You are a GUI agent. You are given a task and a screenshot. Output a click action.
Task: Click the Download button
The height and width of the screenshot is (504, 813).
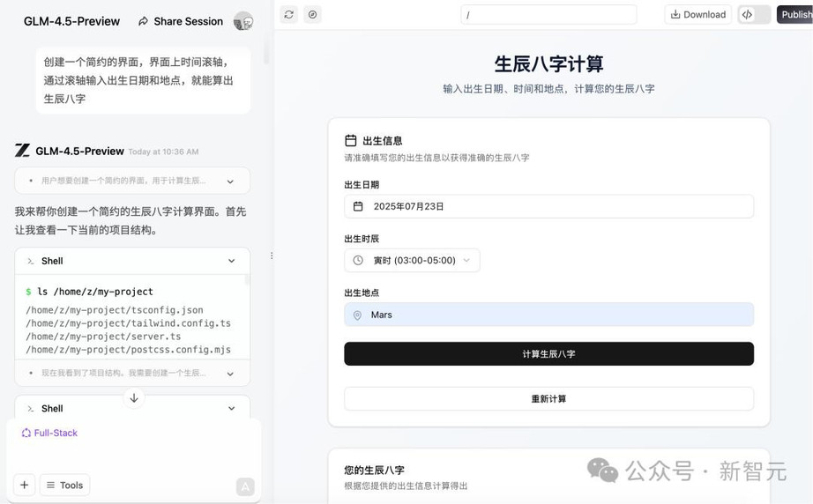click(697, 14)
